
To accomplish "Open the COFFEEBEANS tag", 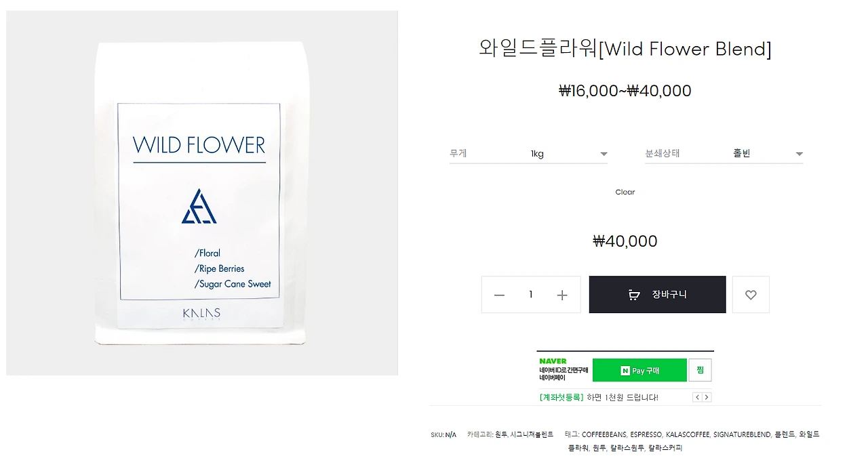I will pyautogui.click(x=604, y=434).
